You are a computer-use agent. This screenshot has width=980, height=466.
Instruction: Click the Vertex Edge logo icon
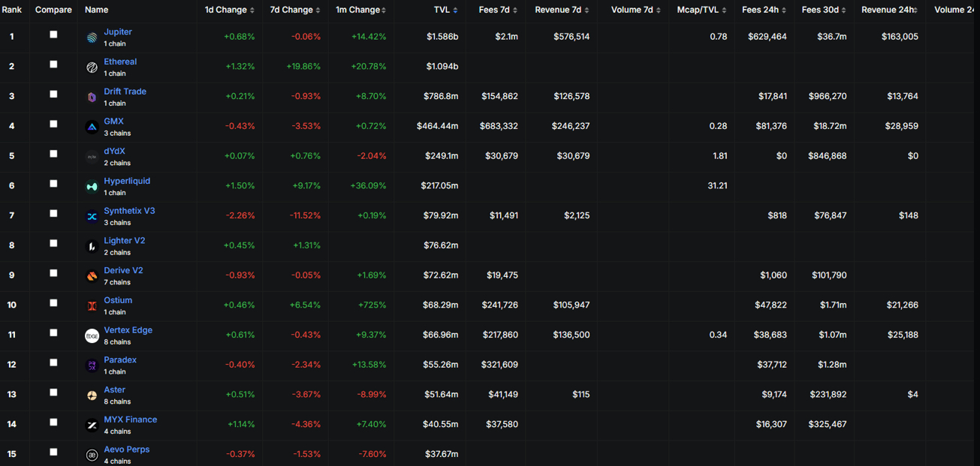pyautogui.click(x=92, y=336)
